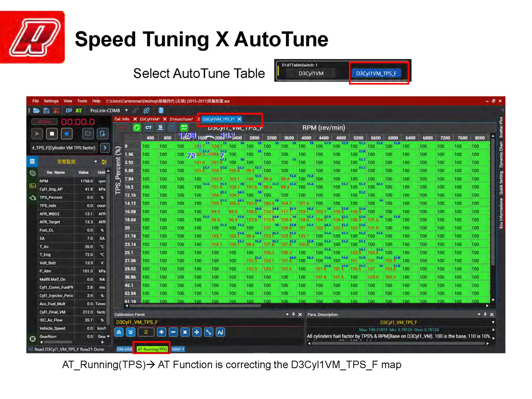This screenshot has height=399, width=532.
Task: Open the CT tool above the TPS table
Action: pos(149,128)
